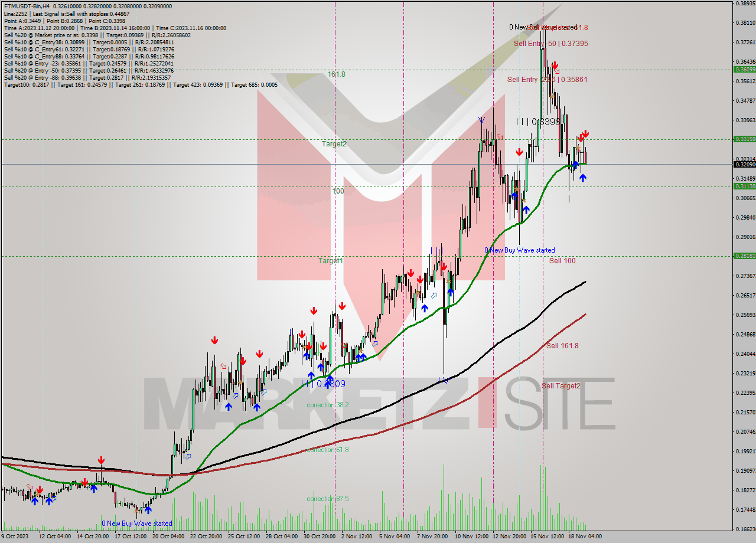Click the '15 Nov 12:00' date label
756x543 pixels.
546,537
